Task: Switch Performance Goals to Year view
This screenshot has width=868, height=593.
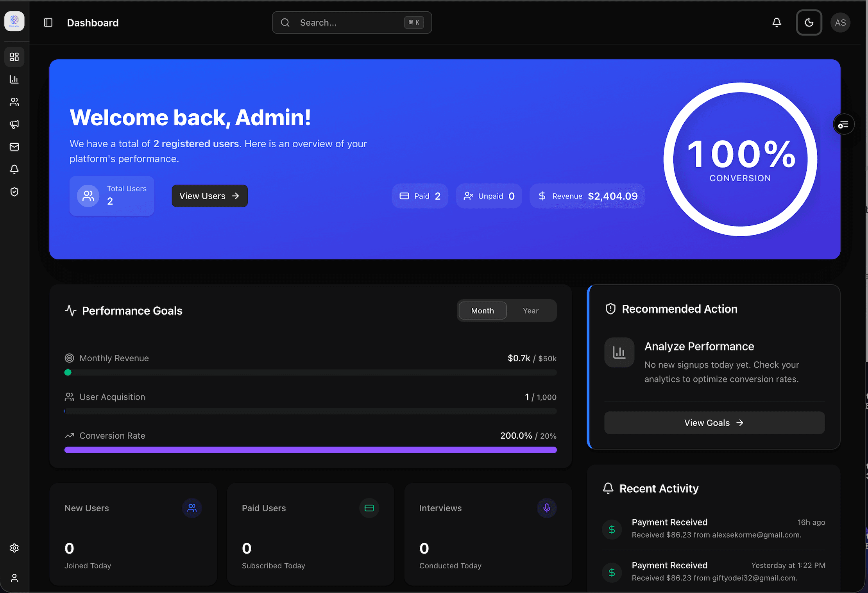Action: [530, 310]
